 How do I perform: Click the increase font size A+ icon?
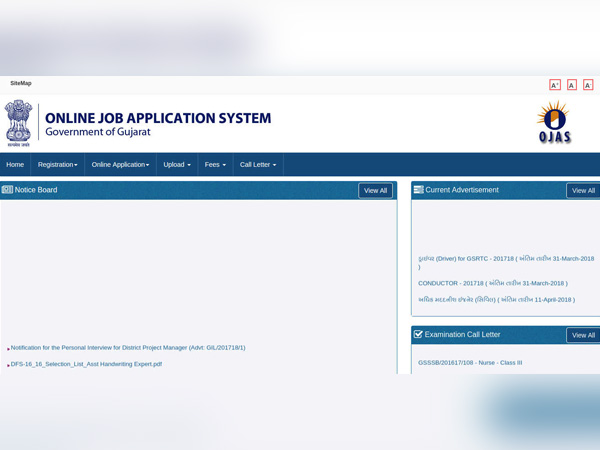point(555,85)
